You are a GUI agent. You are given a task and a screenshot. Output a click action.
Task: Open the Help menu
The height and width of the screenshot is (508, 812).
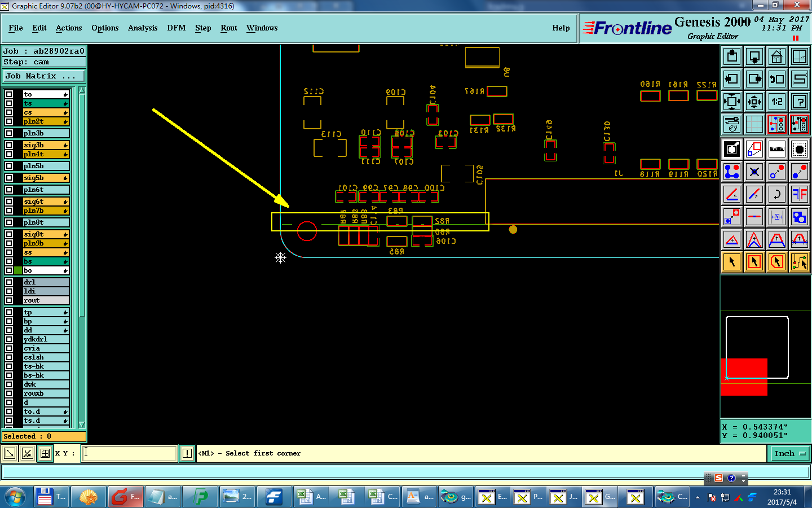tap(561, 28)
